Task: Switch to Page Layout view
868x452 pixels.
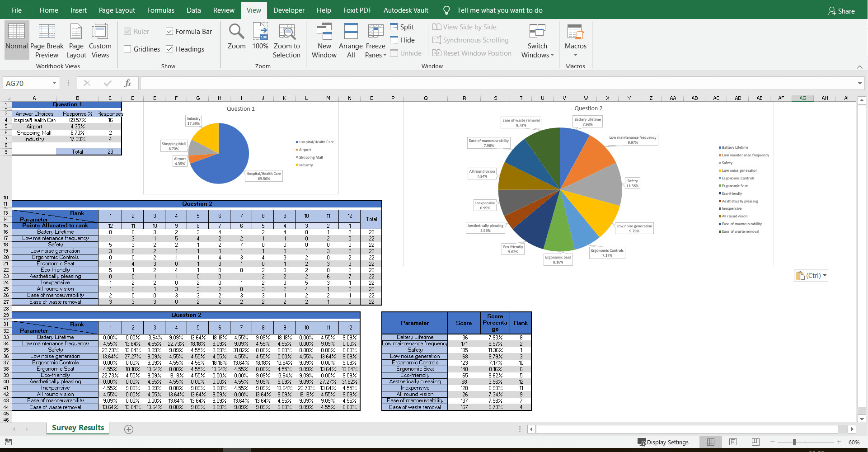Action: [76, 40]
